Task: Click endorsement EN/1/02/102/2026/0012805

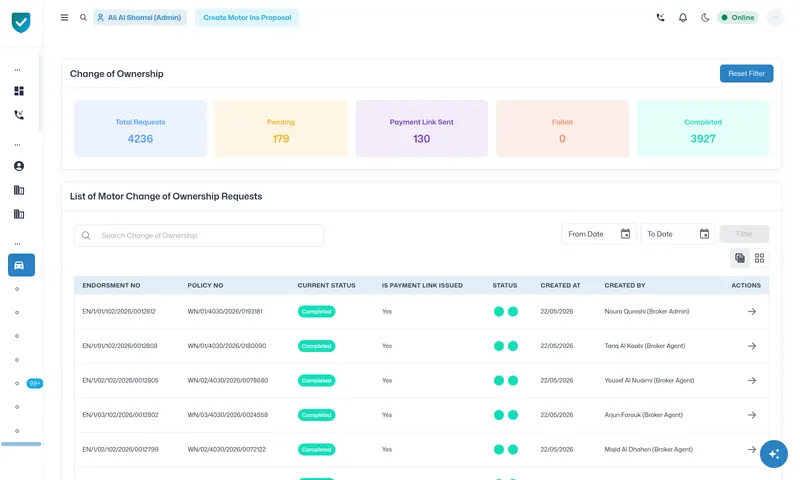Action: (x=120, y=381)
